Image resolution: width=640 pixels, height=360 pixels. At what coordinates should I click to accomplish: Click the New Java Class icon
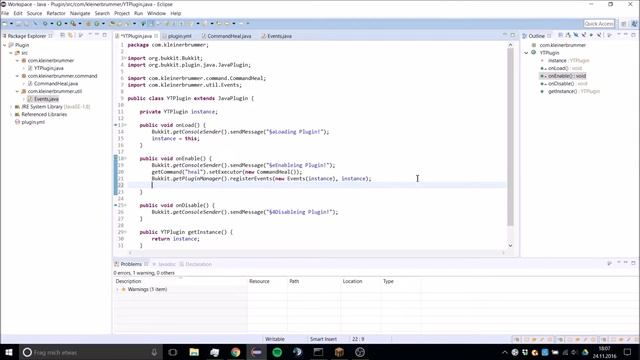[97, 23]
